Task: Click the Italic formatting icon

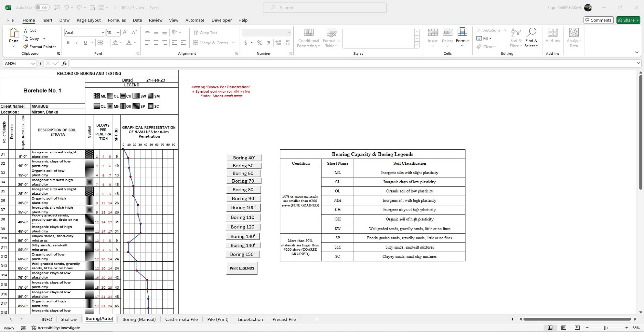Action: [77, 43]
